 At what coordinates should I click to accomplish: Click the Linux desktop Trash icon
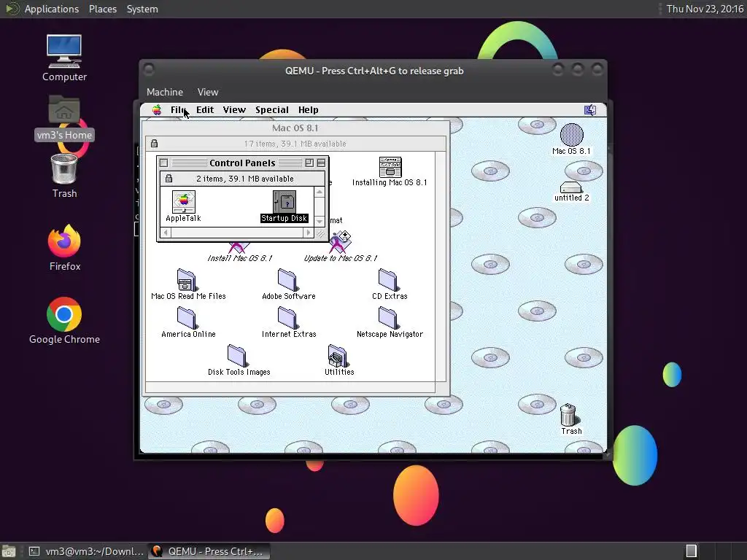click(x=64, y=168)
